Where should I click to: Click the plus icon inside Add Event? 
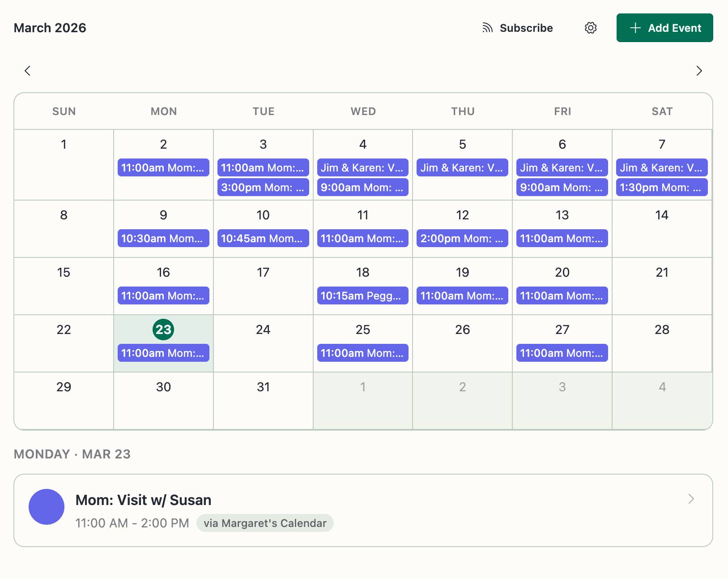click(x=634, y=28)
